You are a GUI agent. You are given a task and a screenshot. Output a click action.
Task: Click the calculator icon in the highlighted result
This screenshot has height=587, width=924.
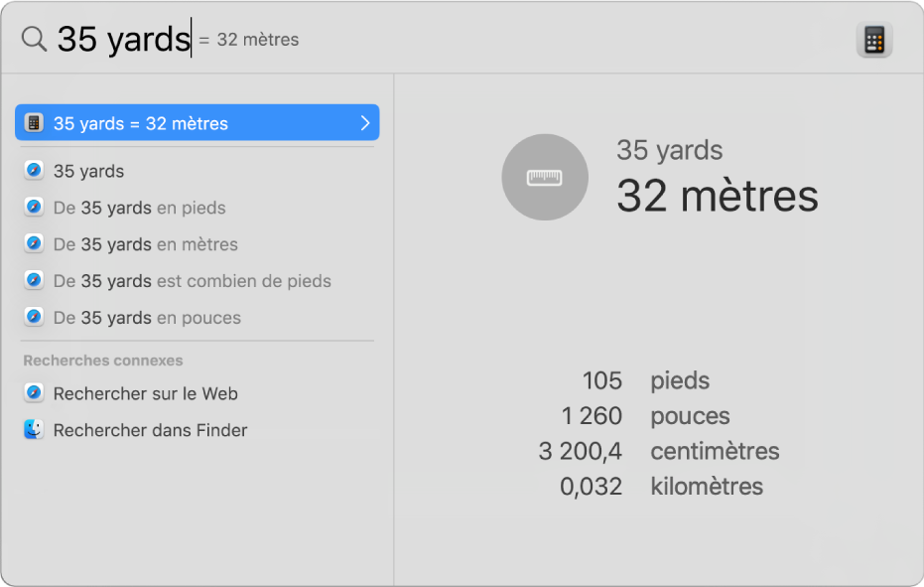35,122
